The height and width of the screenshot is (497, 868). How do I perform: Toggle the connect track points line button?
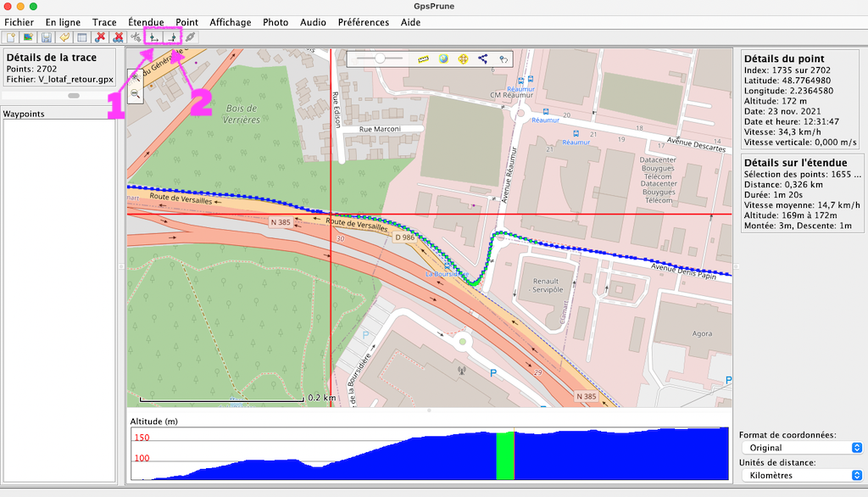click(483, 59)
